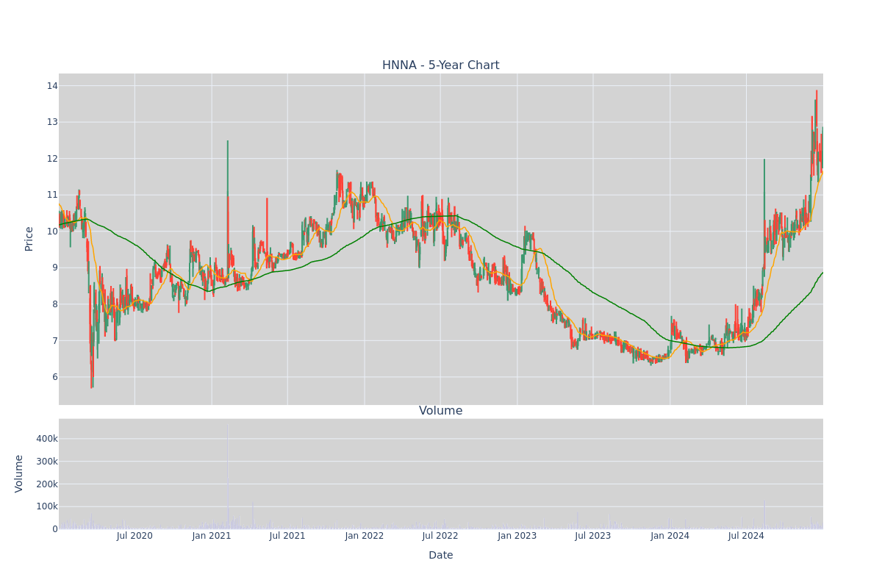
Task: Click the price tick label 13
Action: point(51,122)
